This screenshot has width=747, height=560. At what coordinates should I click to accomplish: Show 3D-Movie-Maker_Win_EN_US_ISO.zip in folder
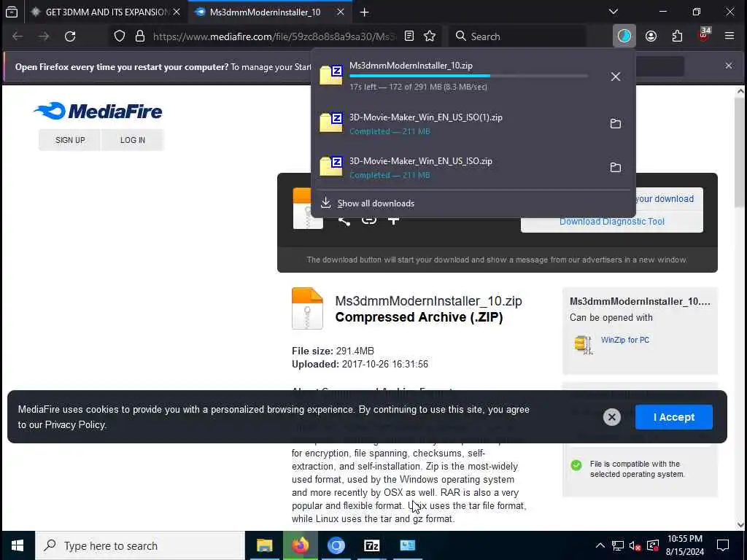[x=616, y=168]
